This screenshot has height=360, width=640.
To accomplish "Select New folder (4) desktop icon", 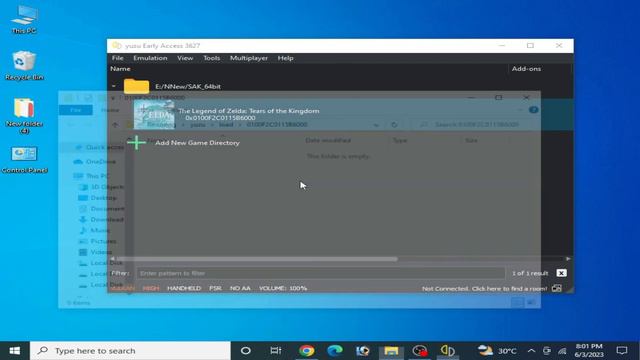I will click(24, 116).
